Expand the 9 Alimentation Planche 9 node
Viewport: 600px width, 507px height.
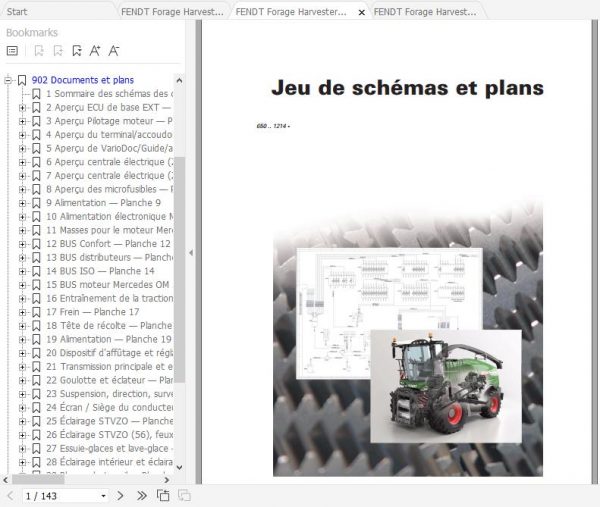[22, 203]
